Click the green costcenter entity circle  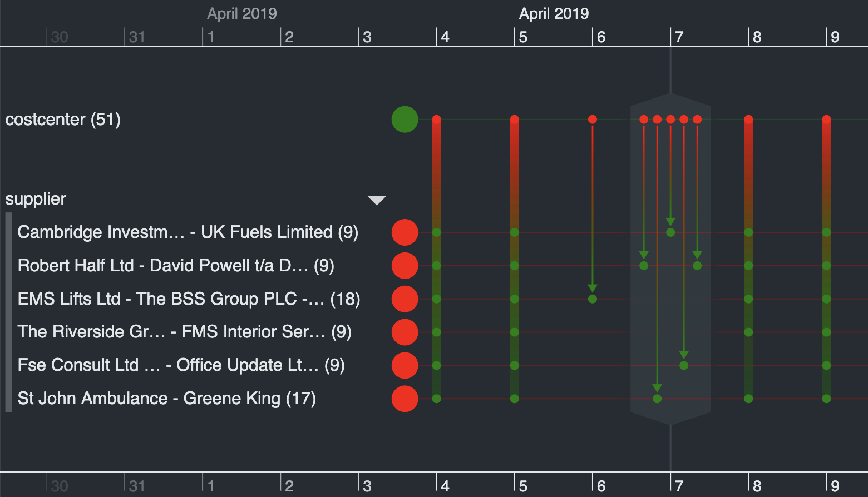405,120
